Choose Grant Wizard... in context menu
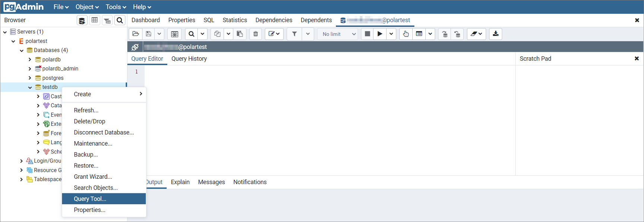 [x=104, y=177]
